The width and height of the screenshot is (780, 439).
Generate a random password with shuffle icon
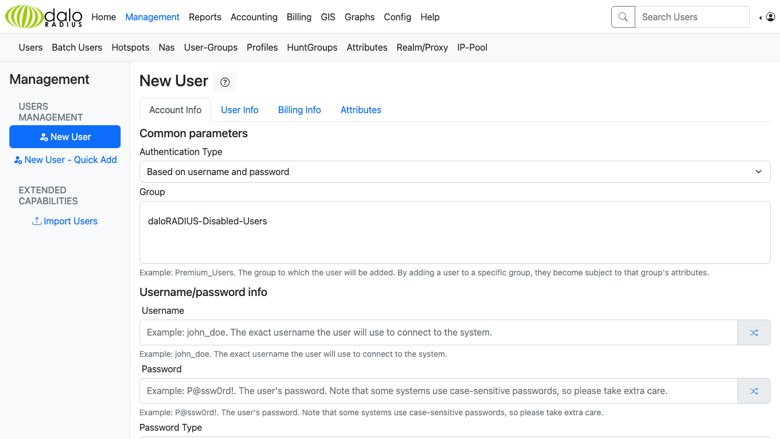[x=754, y=391]
